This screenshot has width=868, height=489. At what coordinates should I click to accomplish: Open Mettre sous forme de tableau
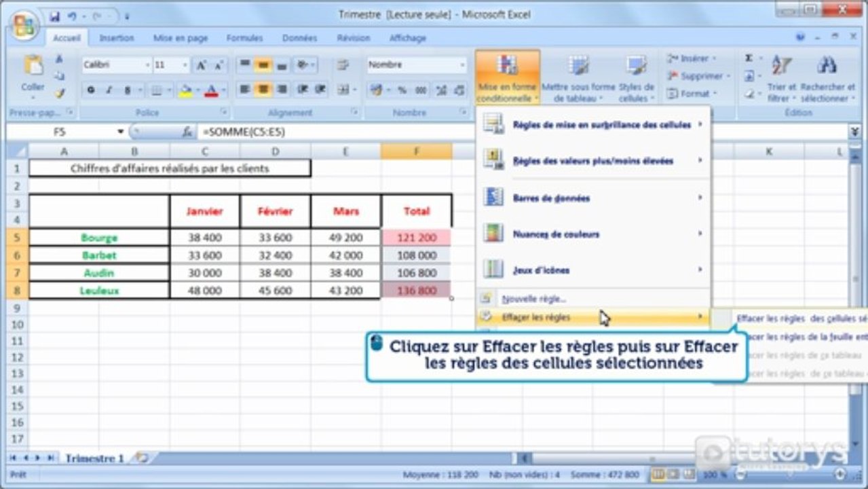coord(578,78)
